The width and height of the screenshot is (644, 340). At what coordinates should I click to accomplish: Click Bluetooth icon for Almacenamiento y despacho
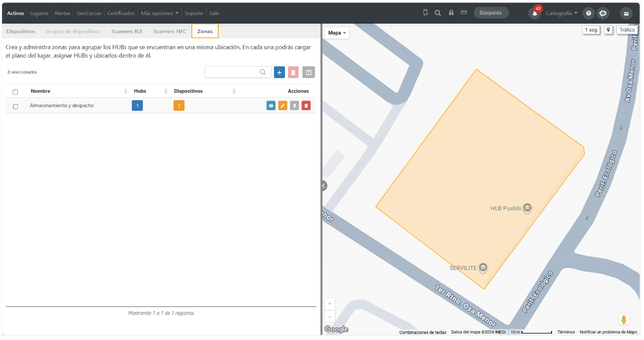[294, 106]
